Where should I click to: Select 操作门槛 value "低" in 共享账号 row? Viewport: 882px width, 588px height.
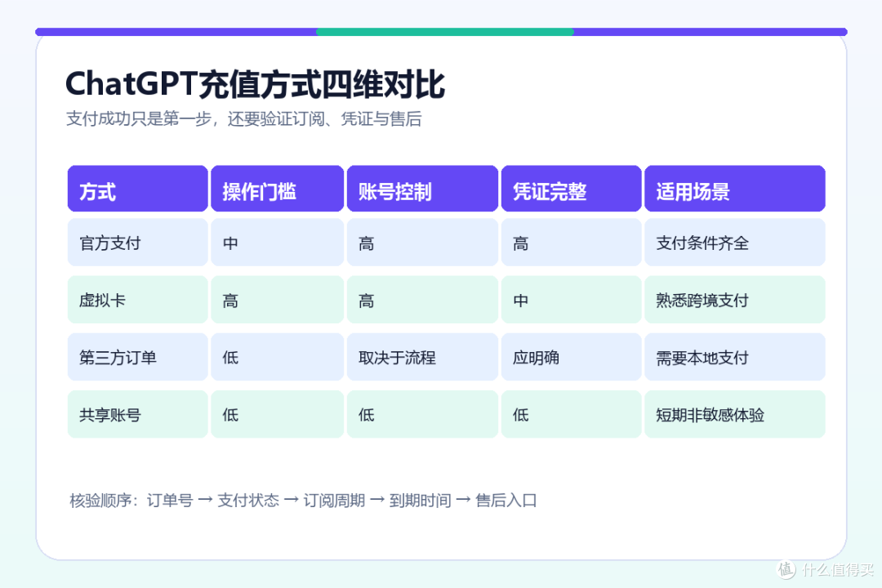tap(278, 415)
